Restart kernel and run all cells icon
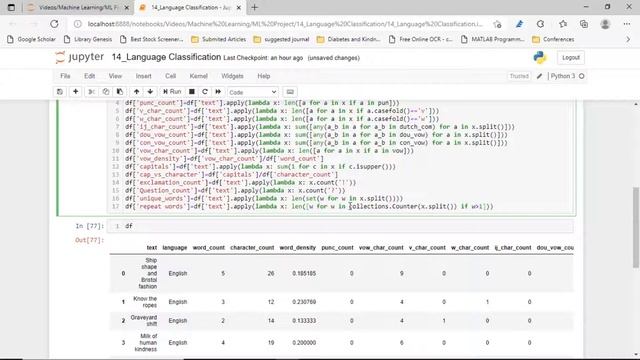 click(x=218, y=92)
